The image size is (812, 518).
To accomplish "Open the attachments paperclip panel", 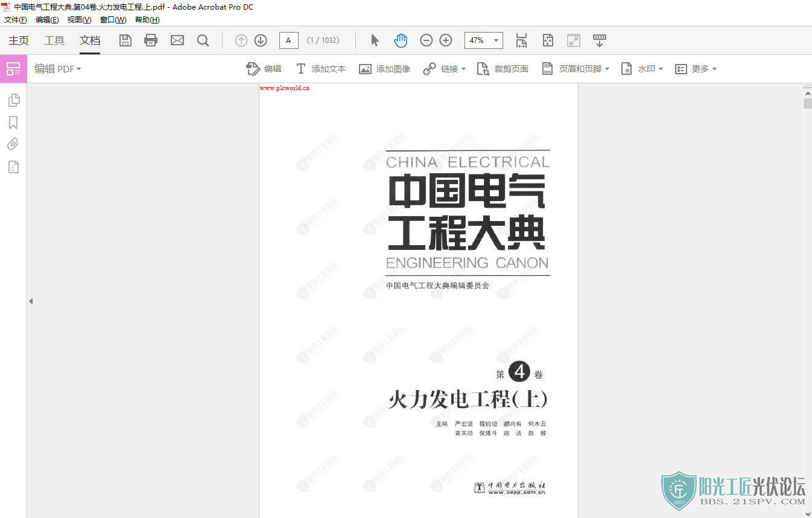I will point(13,144).
